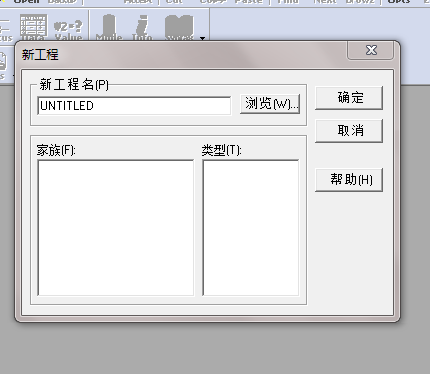The height and width of the screenshot is (374, 430).
Task: Confirm with the 确定 button
Action: tap(349, 98)
